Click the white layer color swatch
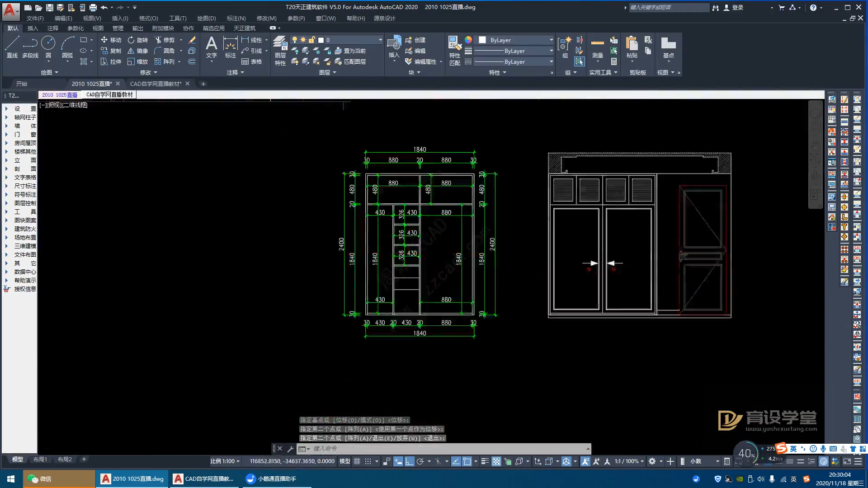868x488 pixels. 321,40
